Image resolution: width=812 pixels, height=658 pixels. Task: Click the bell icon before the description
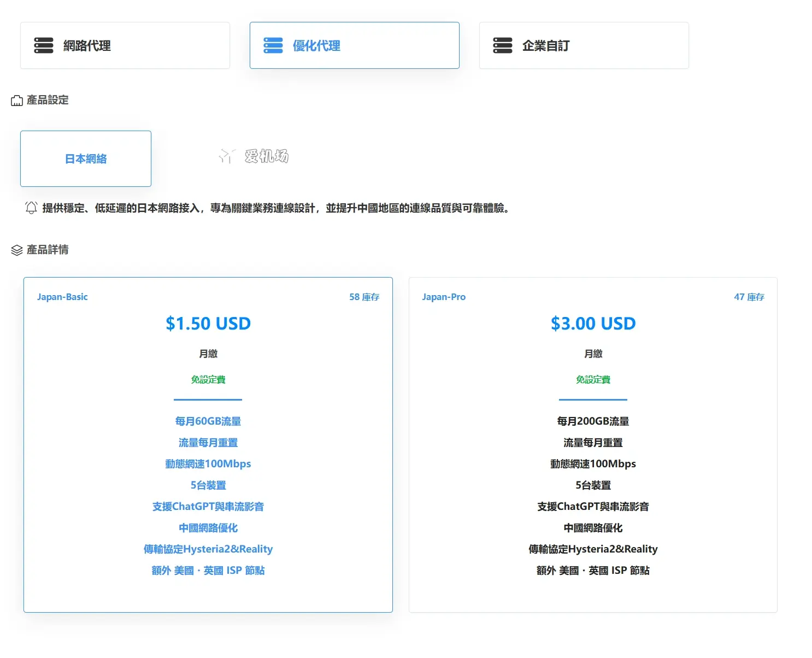point(31,208)
